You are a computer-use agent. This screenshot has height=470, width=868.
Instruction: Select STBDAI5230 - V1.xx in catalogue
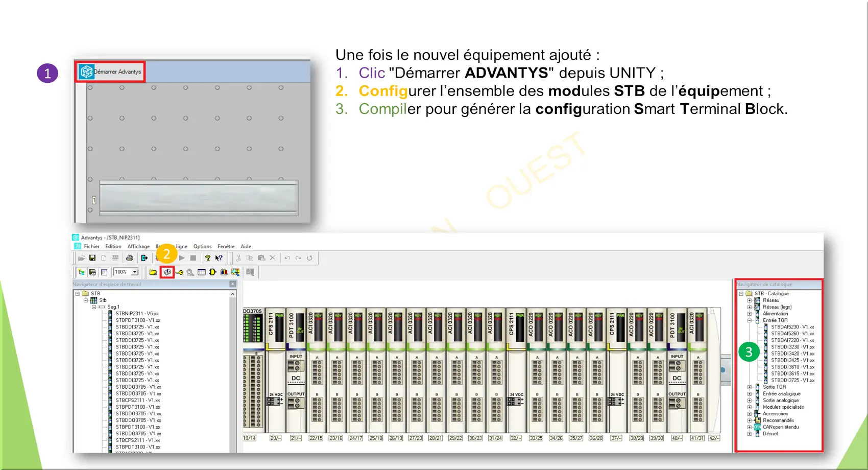tap(792, 327)
